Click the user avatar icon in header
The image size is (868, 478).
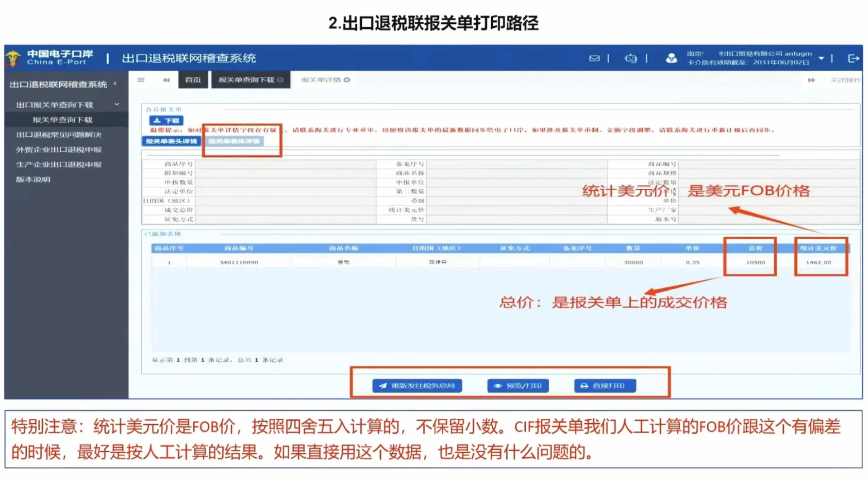click(672, 58)
